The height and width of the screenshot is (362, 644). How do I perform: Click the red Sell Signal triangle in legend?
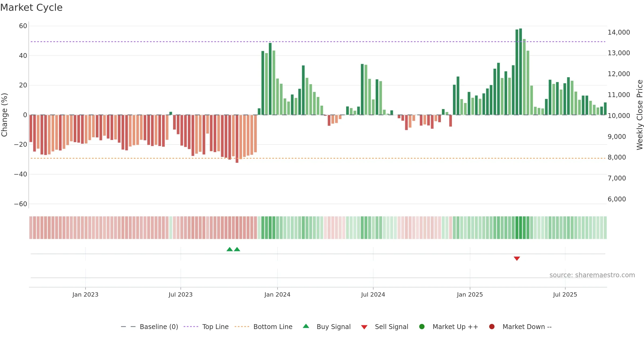pyautogui.click(x=364, y=327)
